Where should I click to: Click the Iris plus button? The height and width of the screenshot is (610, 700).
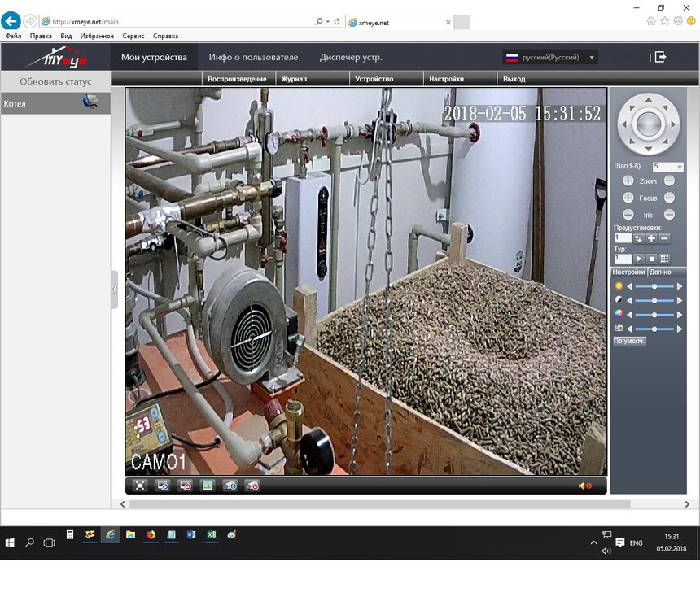pos(628,215)
